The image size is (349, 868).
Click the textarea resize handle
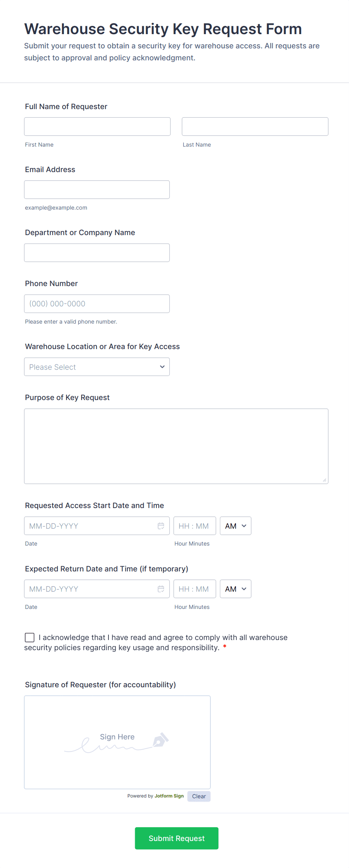click(325, 480)
